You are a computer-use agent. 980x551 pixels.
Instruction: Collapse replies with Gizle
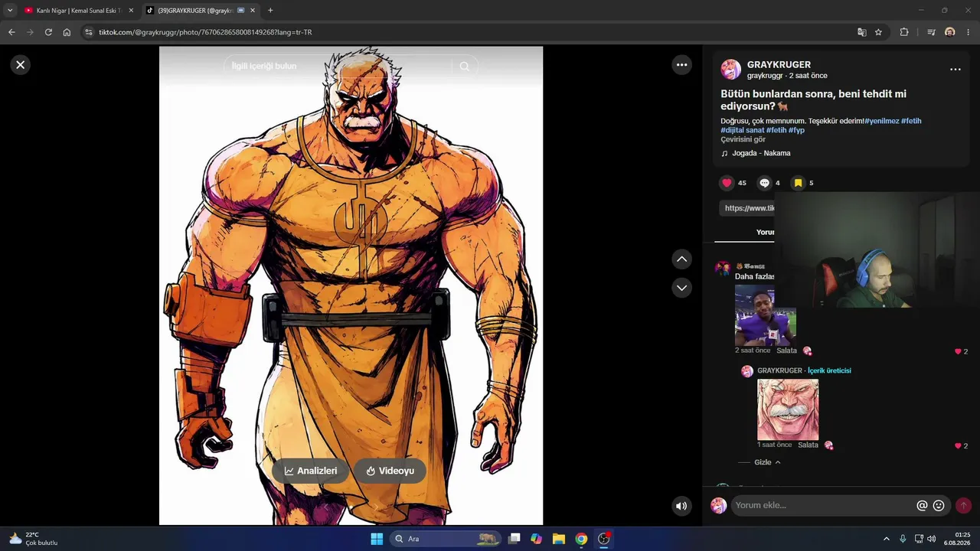click(x=767, y=462)
